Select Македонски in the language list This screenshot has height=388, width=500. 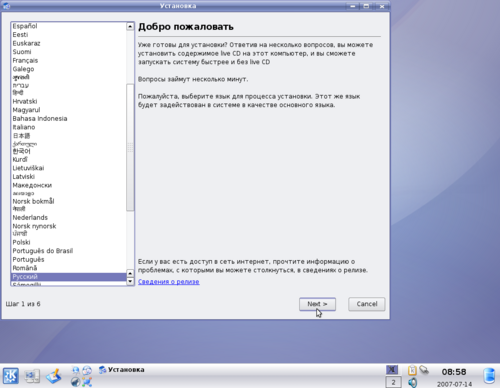[69, 185]
